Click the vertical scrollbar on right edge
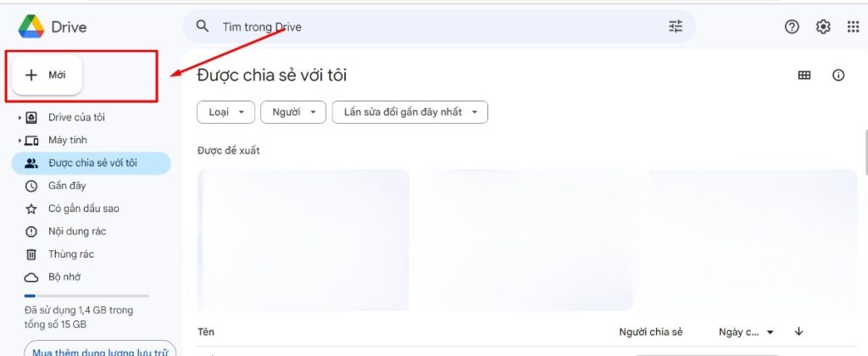Image resolution: width=868 pixels, height=356 pixels. pyautogui.click(x=865, y=152)
